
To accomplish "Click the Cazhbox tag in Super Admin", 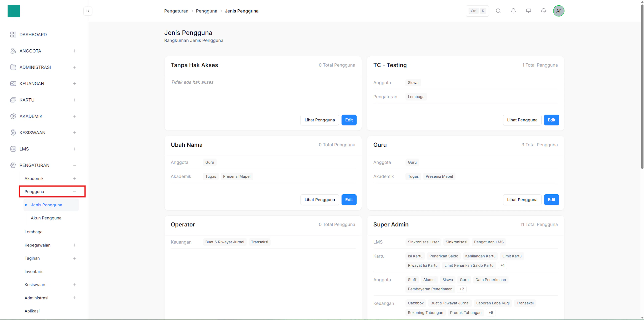I will [416, 303].
